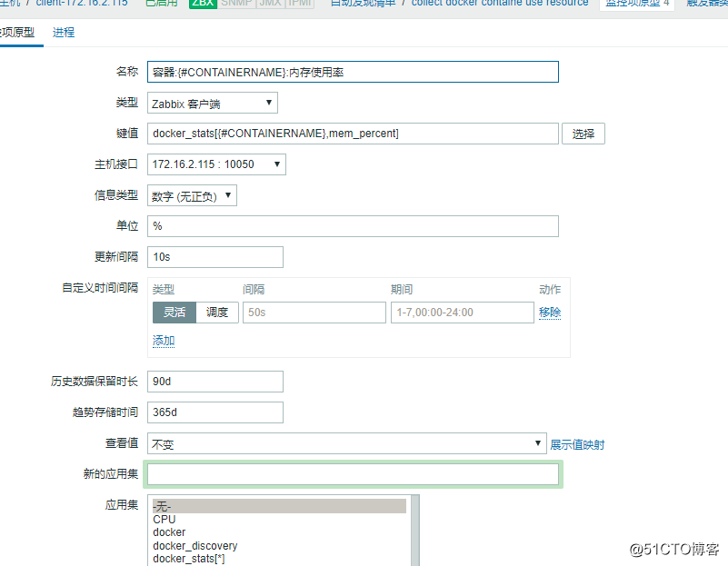Open collect docker containe use resource link
The image size is (728, 566).
500,4
